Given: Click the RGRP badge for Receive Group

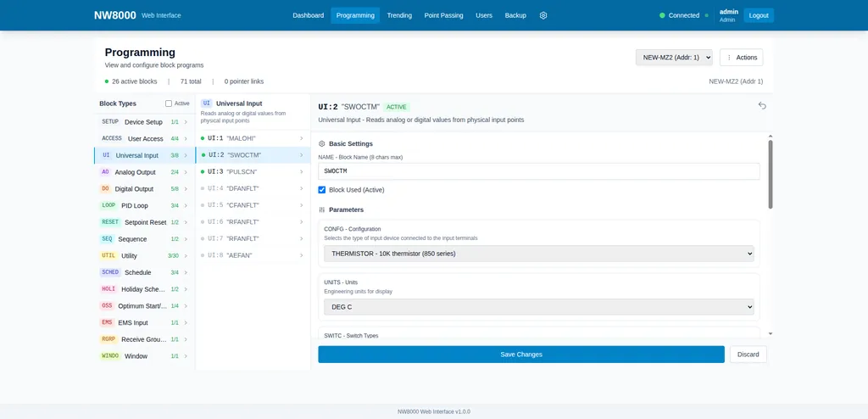Looking at the screenshot, I should click(108, 339).
